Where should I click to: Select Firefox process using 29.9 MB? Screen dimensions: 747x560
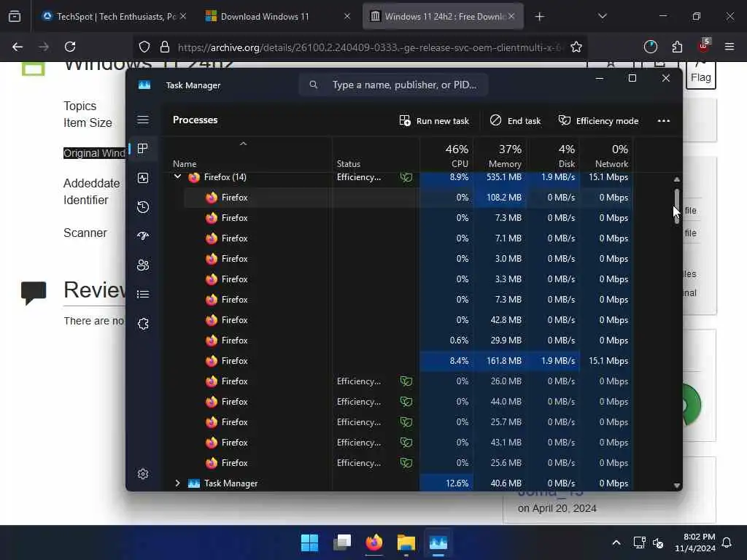tap(409, 341)
